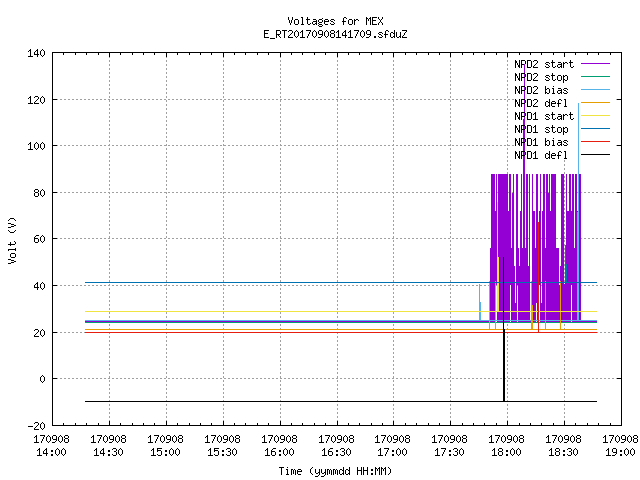
Task: Click the 17:00 time tick label
Action: (392, 453)
